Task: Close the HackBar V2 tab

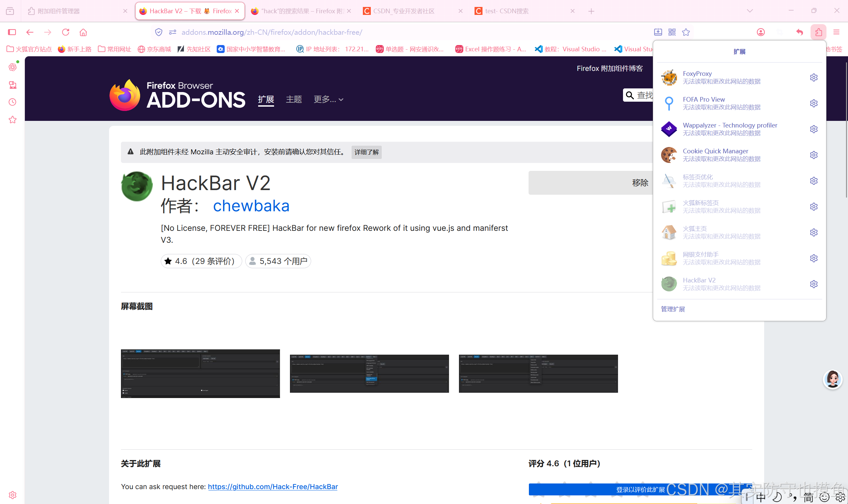Action: (237, 11)
